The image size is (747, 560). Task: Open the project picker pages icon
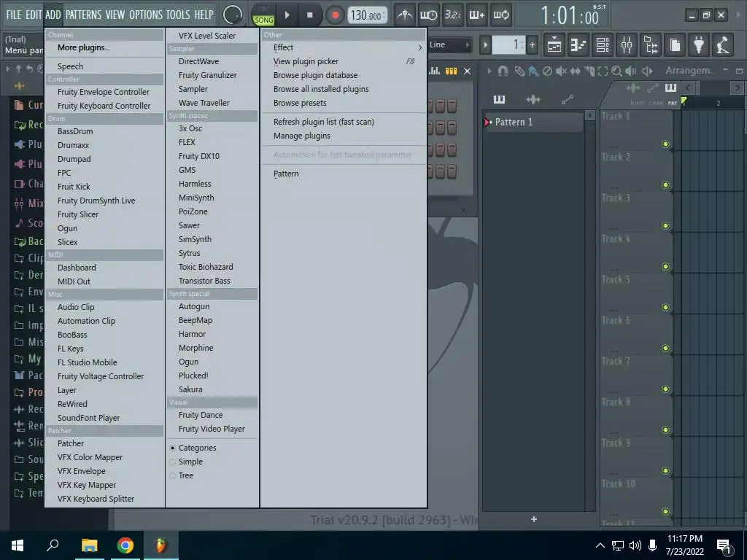(675, 44)
